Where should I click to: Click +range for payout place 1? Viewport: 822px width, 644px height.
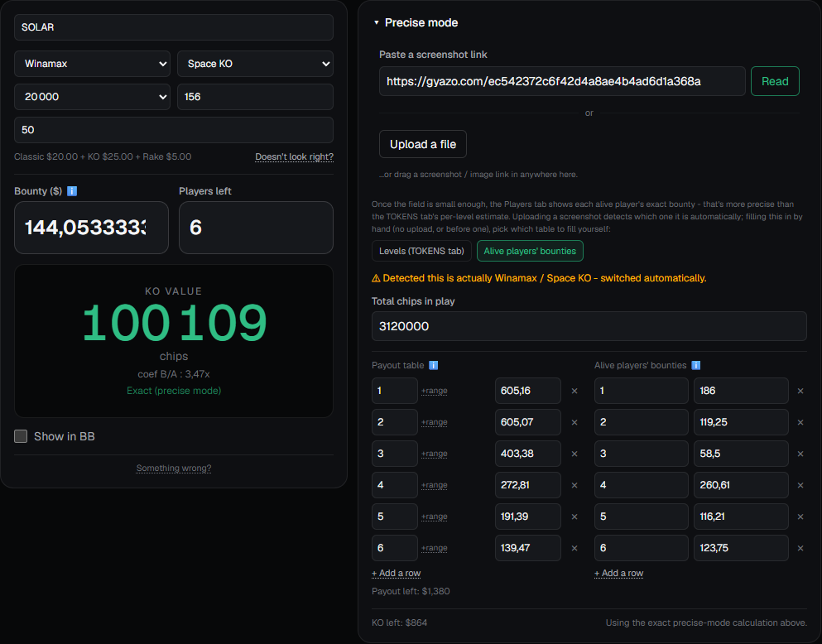[x=434, y=391]
